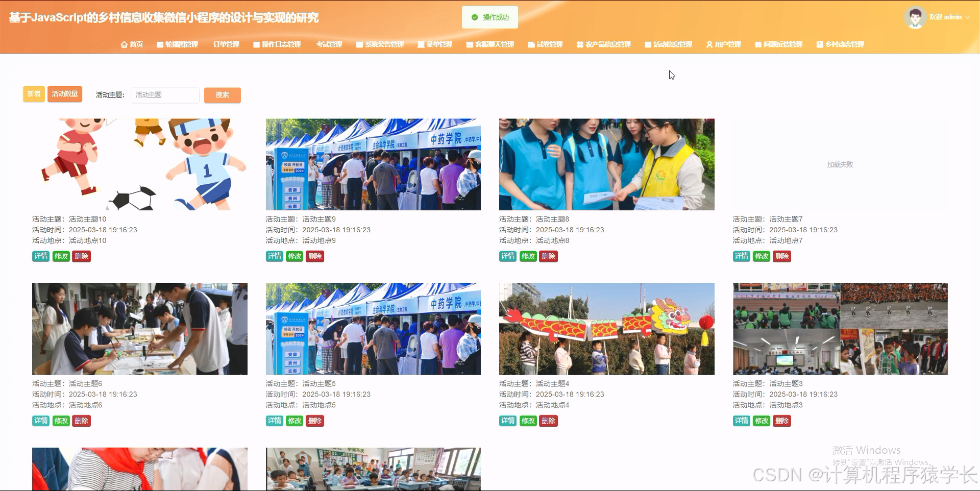Click the icon beside 问题反馈管理

coord(758,45)
